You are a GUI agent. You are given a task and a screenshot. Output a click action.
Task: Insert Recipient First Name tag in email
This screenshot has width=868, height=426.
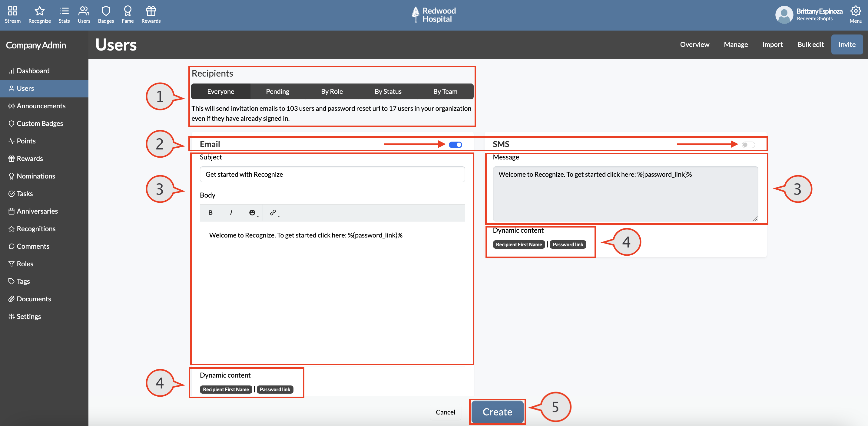point(226,389)
